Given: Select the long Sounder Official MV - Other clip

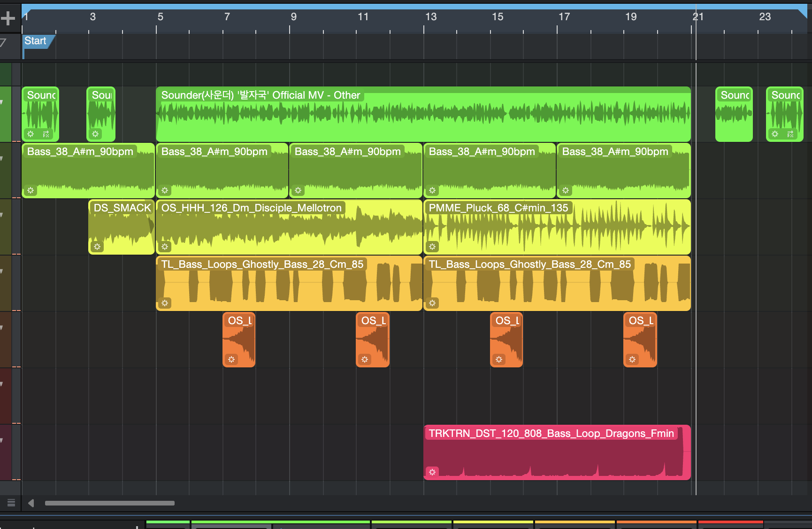Looking at the screenshot, I should 423,114.
